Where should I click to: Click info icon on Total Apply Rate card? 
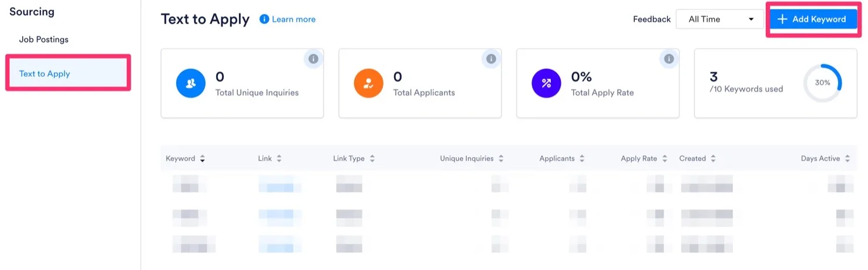[x=668, y=59]
